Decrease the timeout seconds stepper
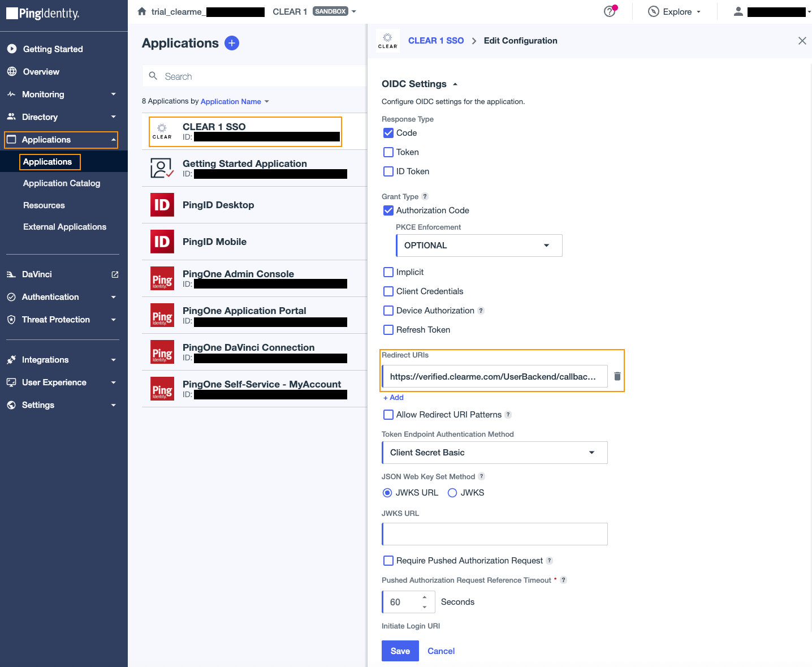This screenshot has height=667, width=812. tap(425, 607)
